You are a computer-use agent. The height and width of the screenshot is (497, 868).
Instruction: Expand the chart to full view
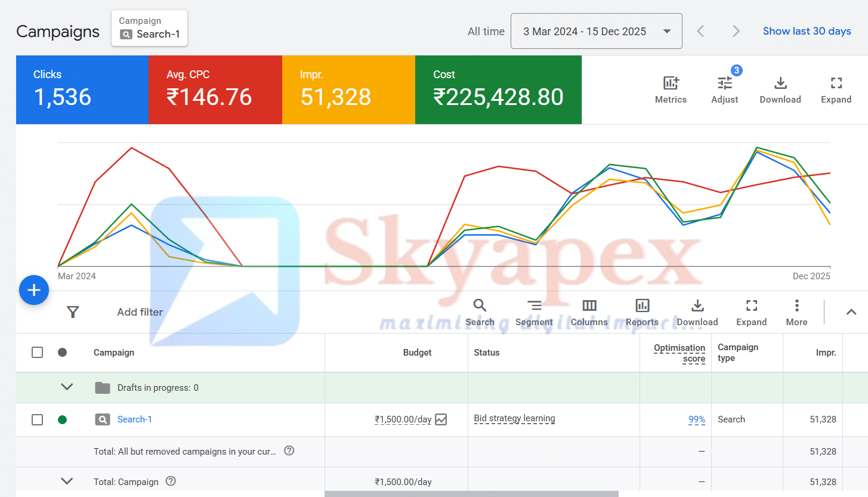[x=836, y=84]
